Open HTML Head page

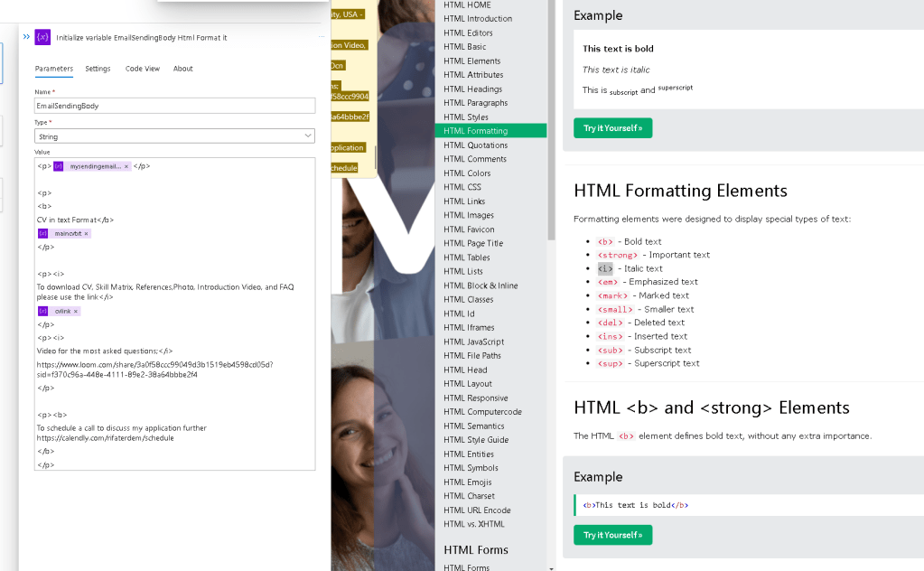tap(465, 370)
